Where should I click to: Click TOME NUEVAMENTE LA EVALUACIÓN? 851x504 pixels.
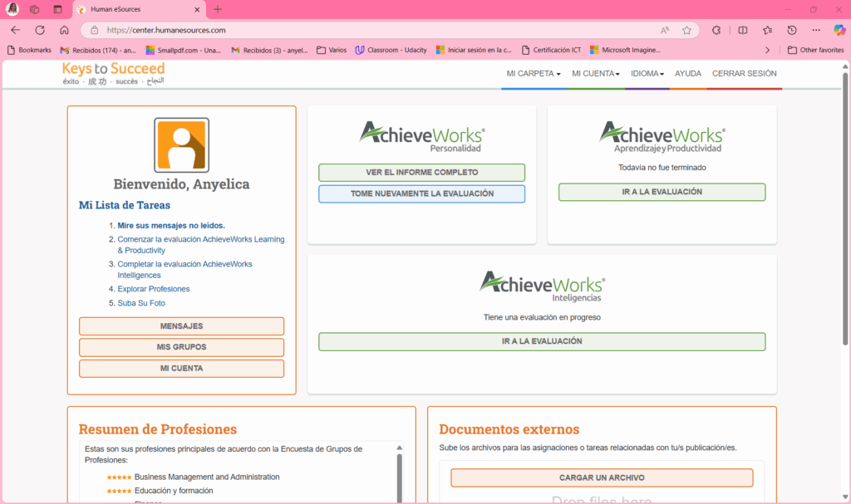pyautogui.click(x=421, y=193)
